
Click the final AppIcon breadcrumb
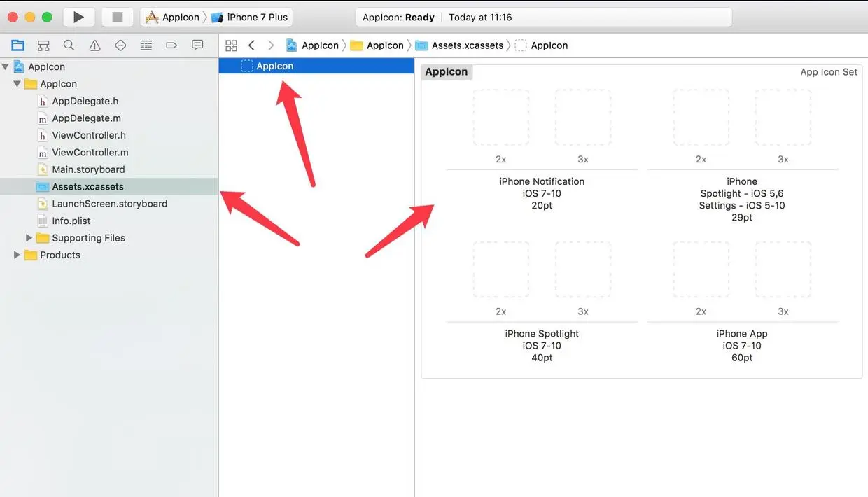542,45
